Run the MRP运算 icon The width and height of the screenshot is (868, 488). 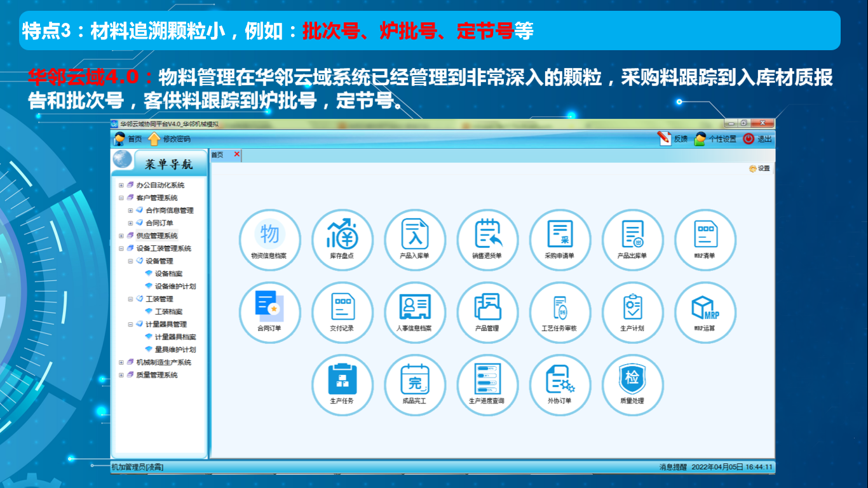pyautogui.click(x=705, y=313)
